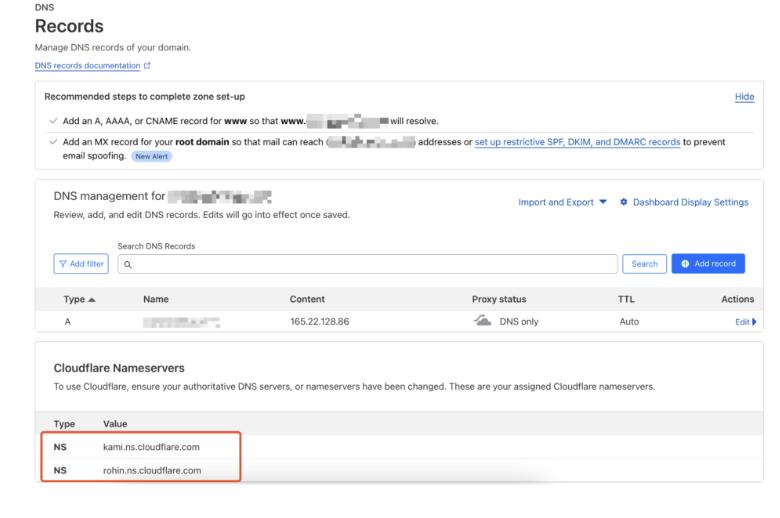Screen dimensions: 780x518
Task: Open the DNS records documentation link
Action: (x=87, y=65)
